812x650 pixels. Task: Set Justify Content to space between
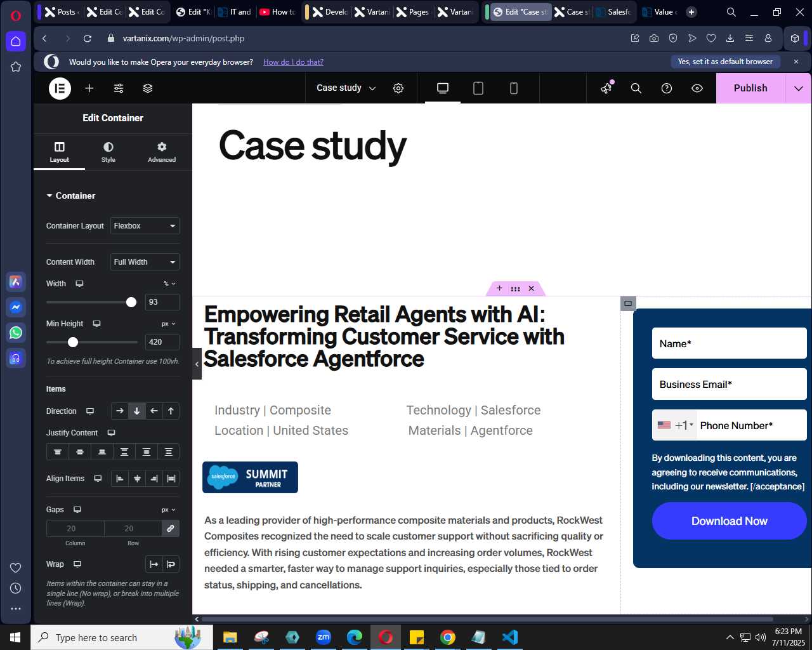(124, 452)
